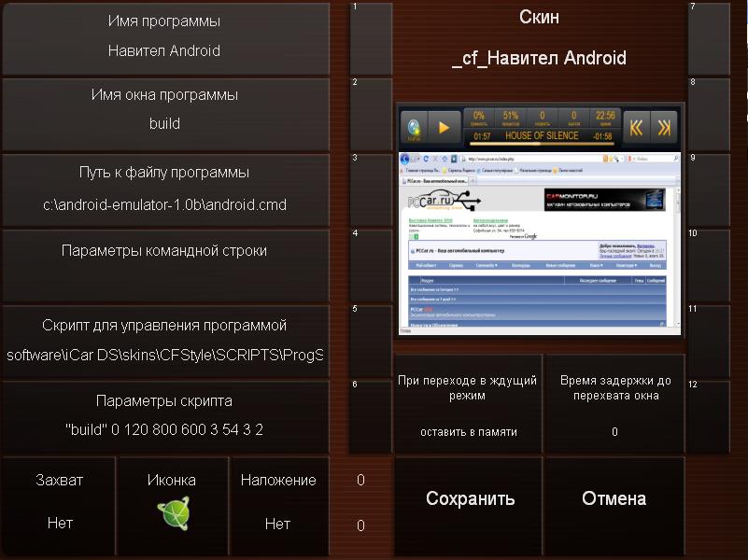Click the globe menu icon in preview
This screenshot has height=560, width=748.
tap(414, 128)
